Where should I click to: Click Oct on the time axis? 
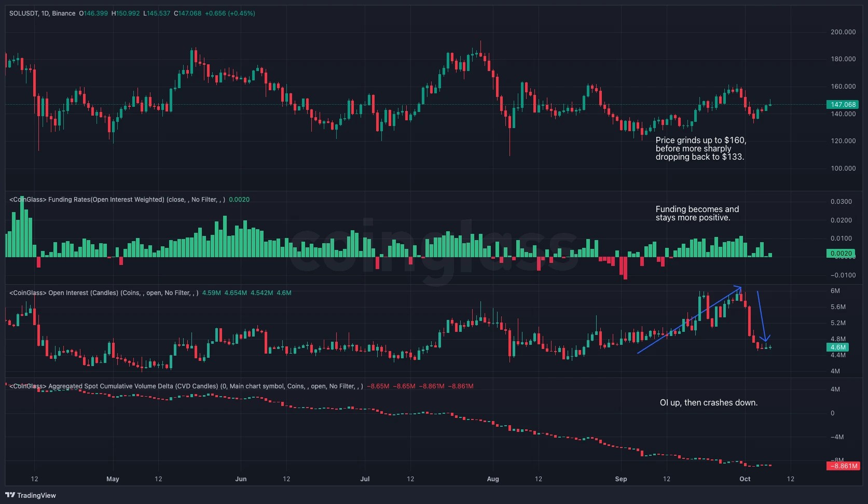(745, 479)
